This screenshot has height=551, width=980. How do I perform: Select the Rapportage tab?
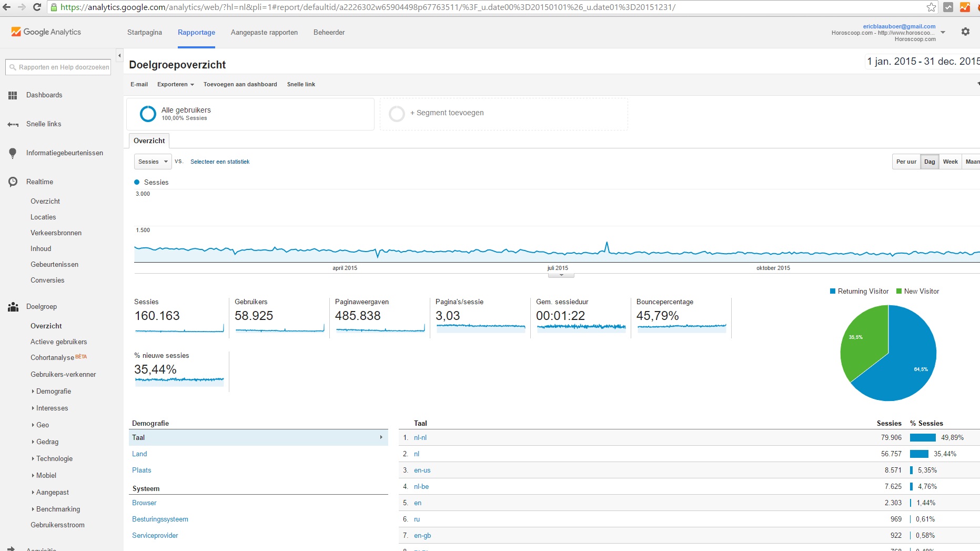196,33
